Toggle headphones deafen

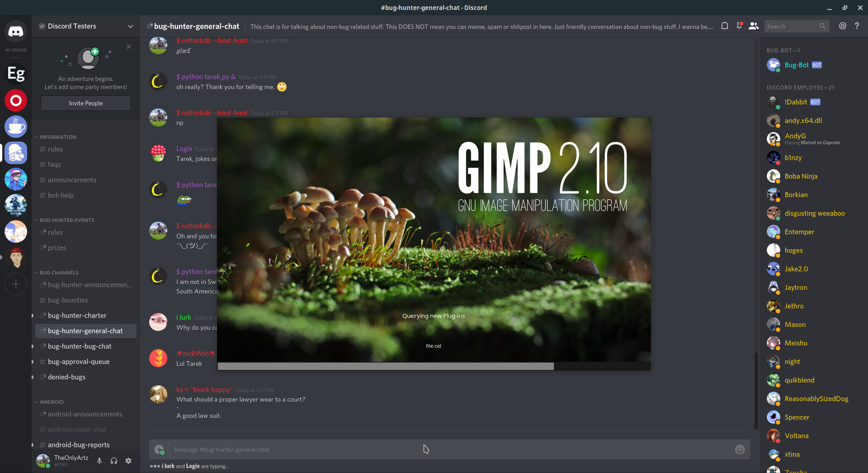coord(114,461)
